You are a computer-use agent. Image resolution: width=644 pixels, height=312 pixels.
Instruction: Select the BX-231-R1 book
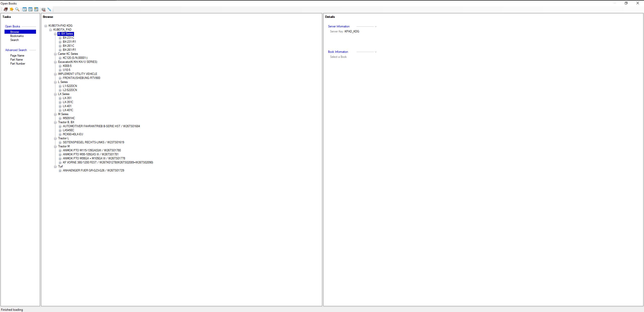(x=69, y=42)
